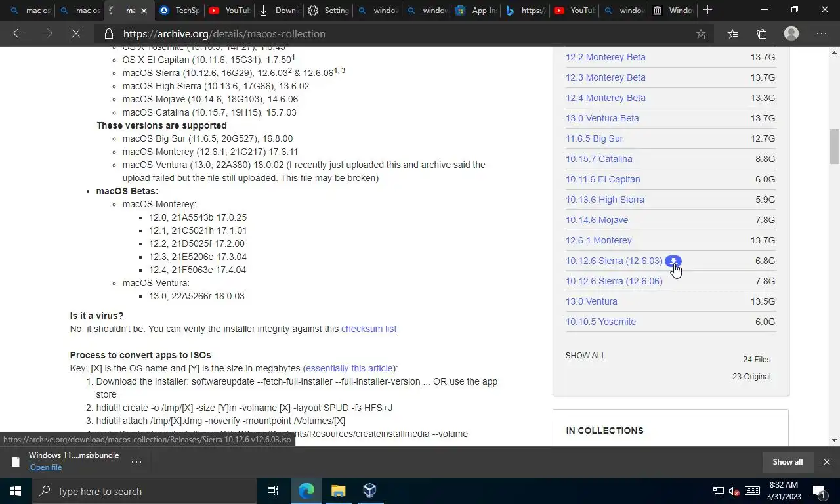Open the 13.0 Ventura Beta download

click(x=602, y=118)
